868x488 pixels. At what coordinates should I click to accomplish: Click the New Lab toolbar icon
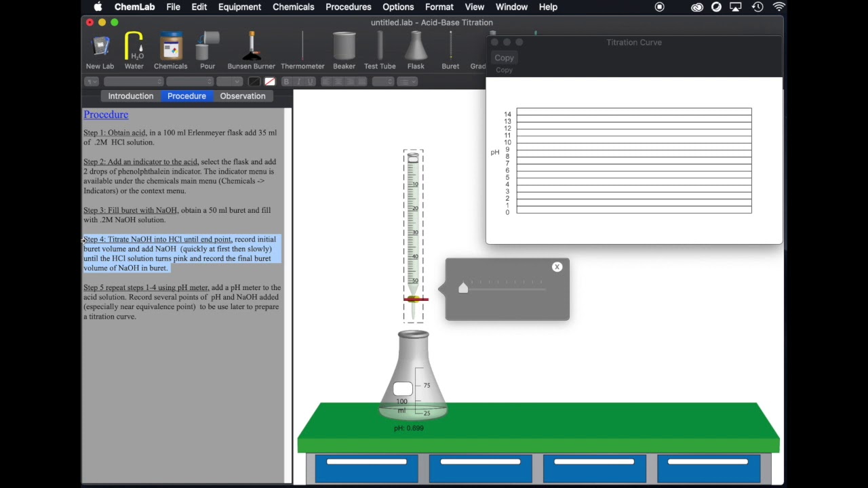(100, 51)
